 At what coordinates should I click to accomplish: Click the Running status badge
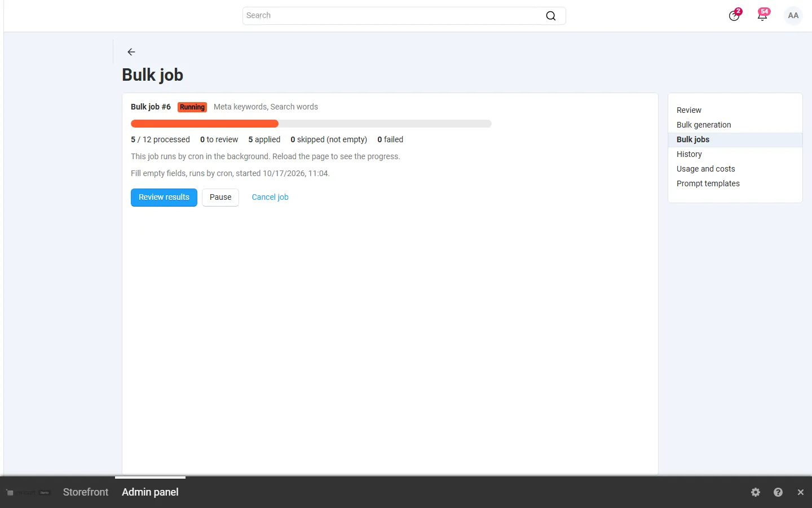(192, 107)
